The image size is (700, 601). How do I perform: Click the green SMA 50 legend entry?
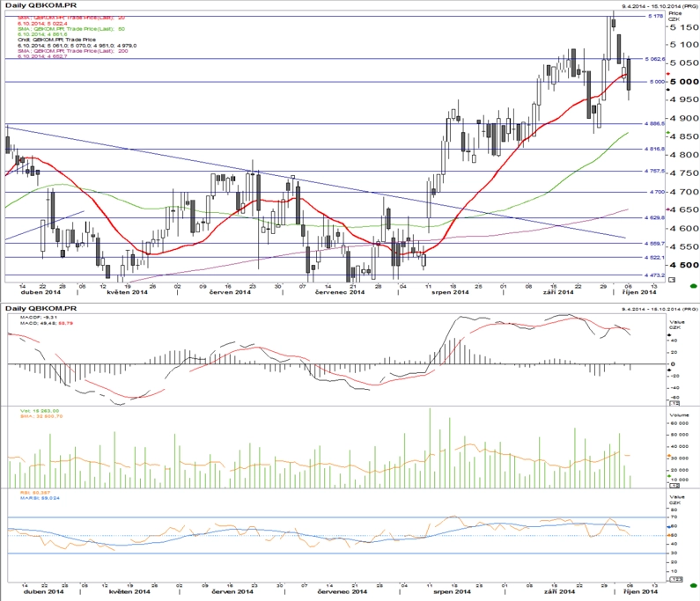click(x=71, y=31)
